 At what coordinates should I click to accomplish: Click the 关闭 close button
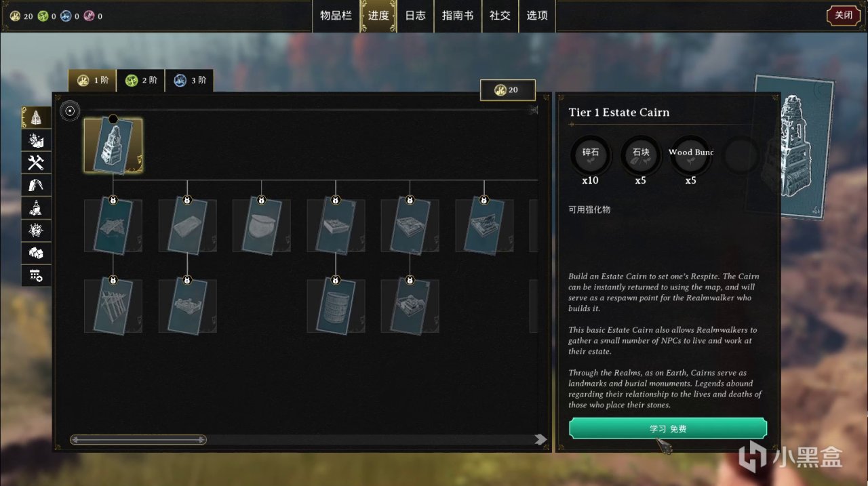(844, 16)
